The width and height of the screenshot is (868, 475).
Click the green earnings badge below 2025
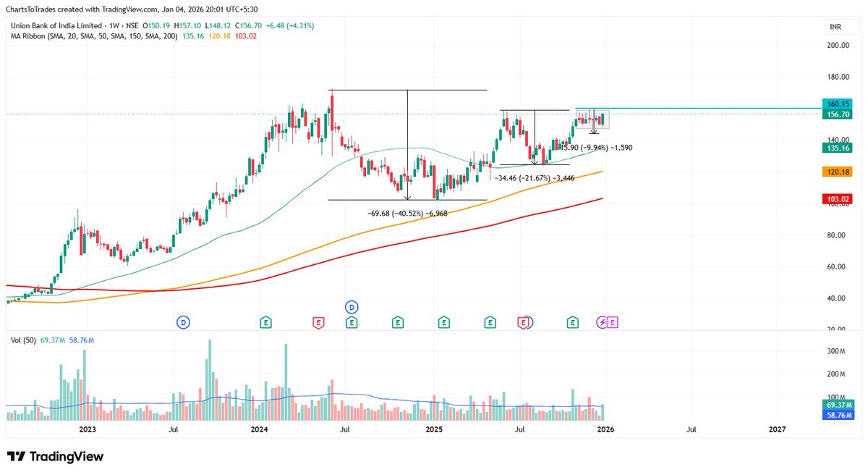point(443,322)
